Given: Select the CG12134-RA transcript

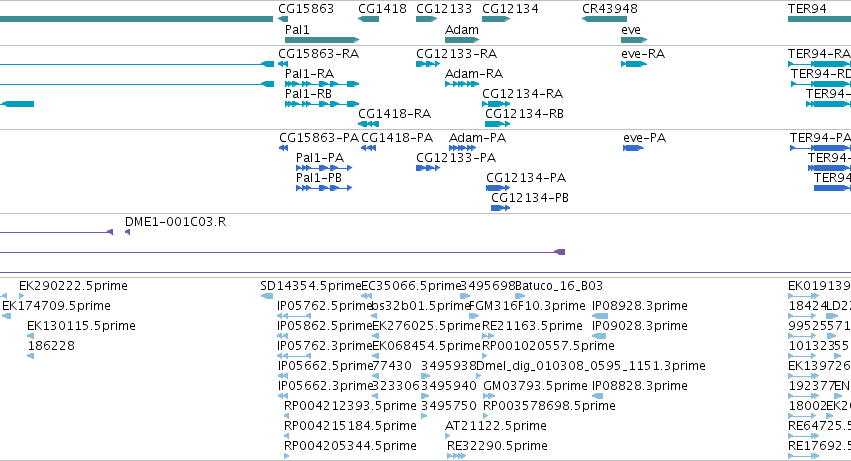Looking at the screenshot, I should click(x=496, y=104).
